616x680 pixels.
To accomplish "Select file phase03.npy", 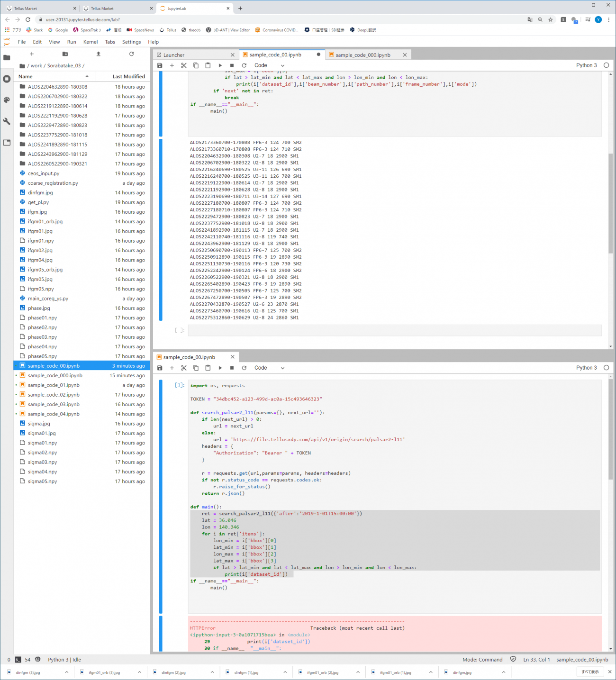I will (82, 337).
